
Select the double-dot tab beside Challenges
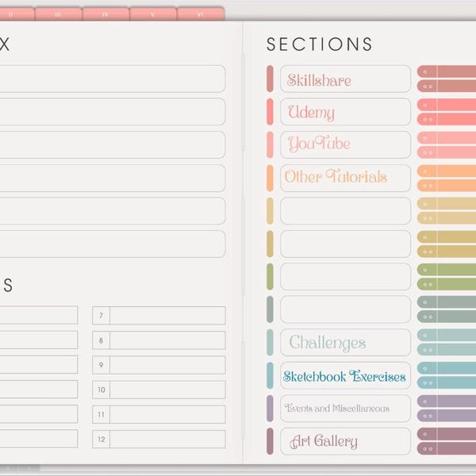tap(447, 350)
